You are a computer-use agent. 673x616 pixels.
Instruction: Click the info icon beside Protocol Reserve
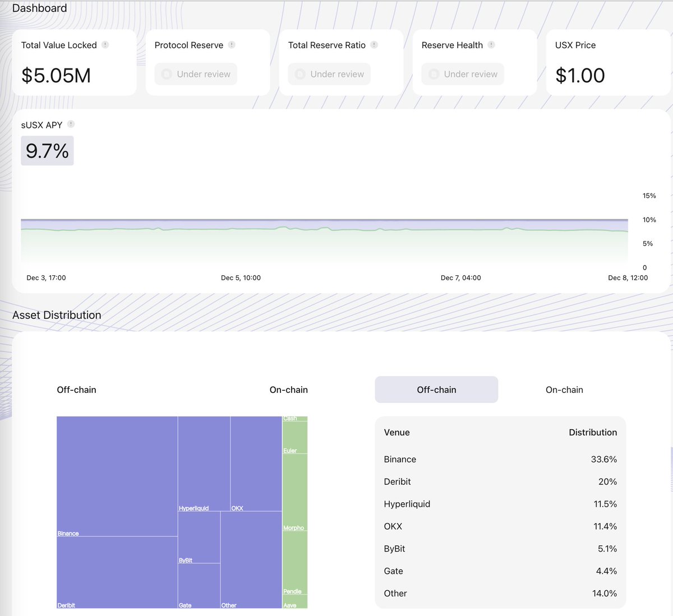pos(232,45)
